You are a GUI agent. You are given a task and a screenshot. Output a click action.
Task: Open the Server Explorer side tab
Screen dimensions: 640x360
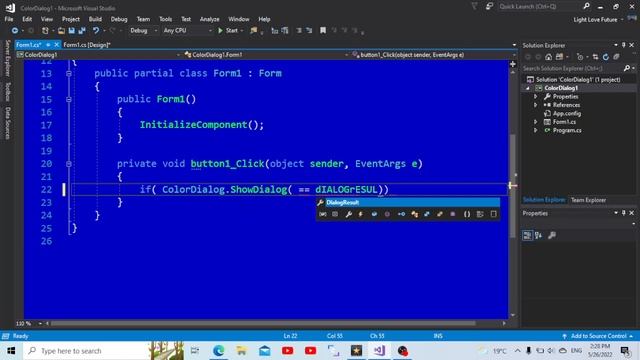point(7,58)
